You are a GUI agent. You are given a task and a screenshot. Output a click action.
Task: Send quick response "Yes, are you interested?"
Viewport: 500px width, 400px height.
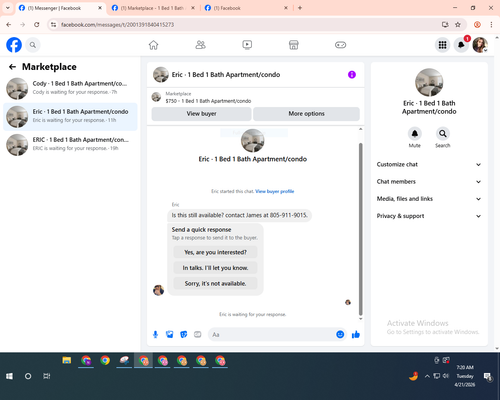pyautogui.click(x=215, y=252)
